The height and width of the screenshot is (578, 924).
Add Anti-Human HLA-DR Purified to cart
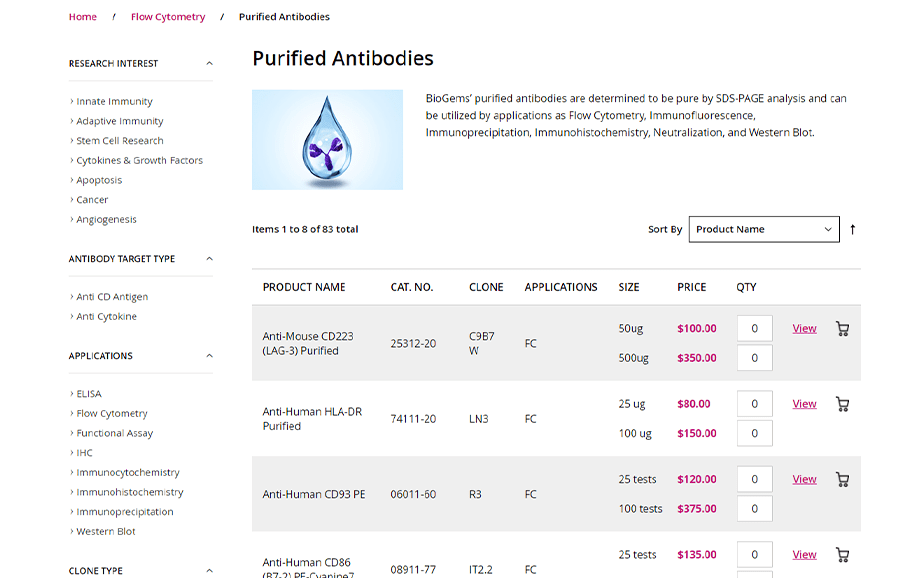[x=842, y=405]
